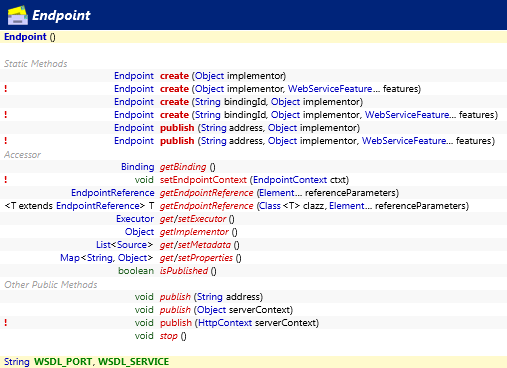Open the EndpointContext parameter type link
This screenshot has height=368, width=507.
pyautogui.click(x=290, y=180)
